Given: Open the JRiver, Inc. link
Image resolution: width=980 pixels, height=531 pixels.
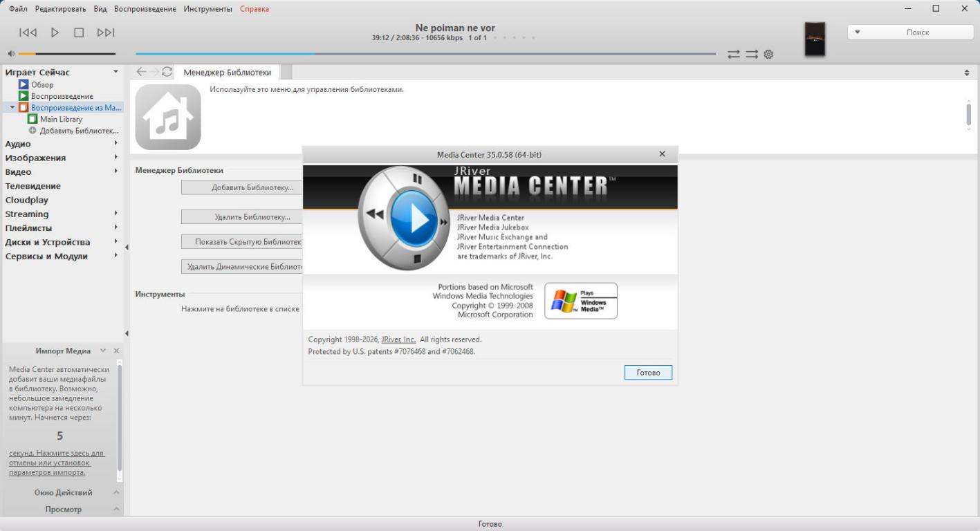Looking at the screenshot, I should pos(398,339).
